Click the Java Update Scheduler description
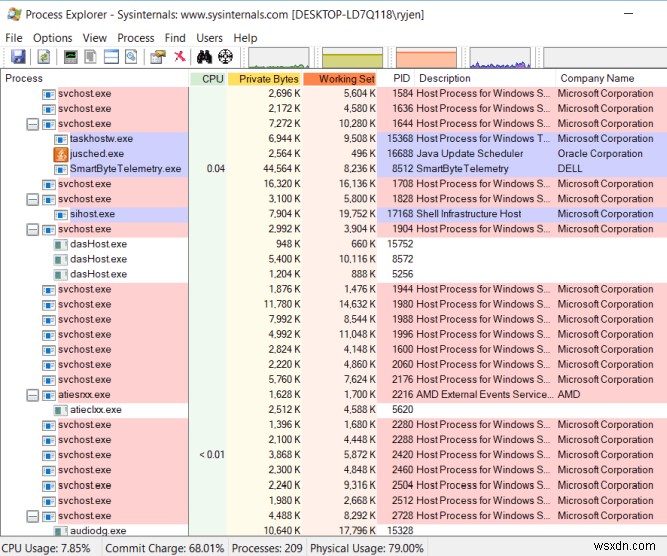Image resolution: width=667 pixels, height=556 pixels. pyautogui.click(x=470, y=154)
